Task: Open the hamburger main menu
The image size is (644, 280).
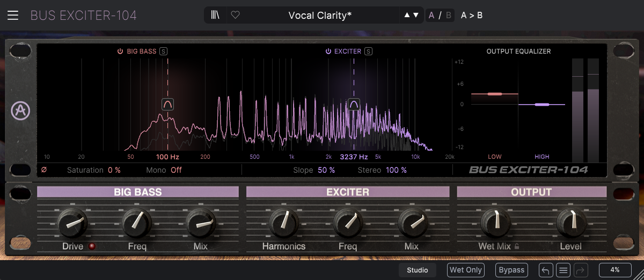Action: [13, 15]
